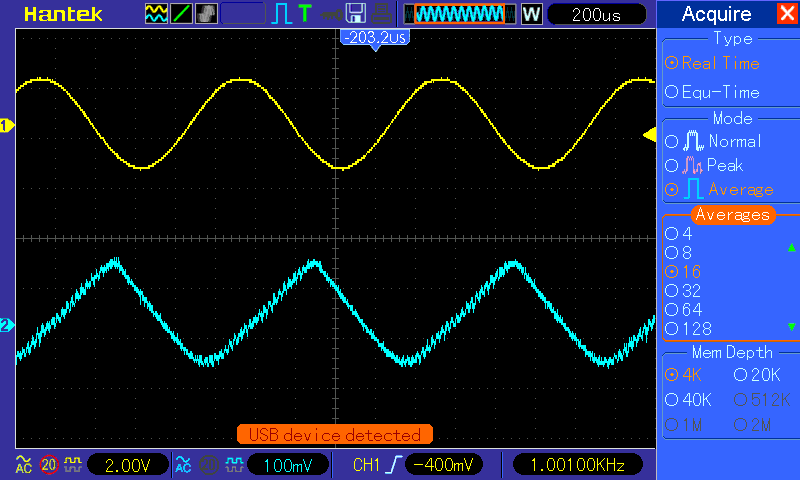This screenshot has width=800, height=480.
Task: Click the gray printer icon
Action: (x=381, y=14)
